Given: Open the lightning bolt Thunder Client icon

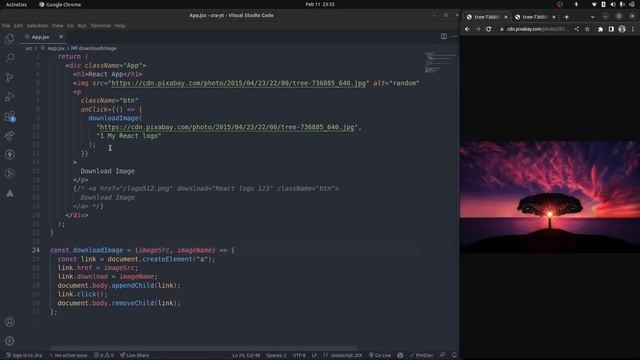Looking at the screenshot, I should [10, 155].
